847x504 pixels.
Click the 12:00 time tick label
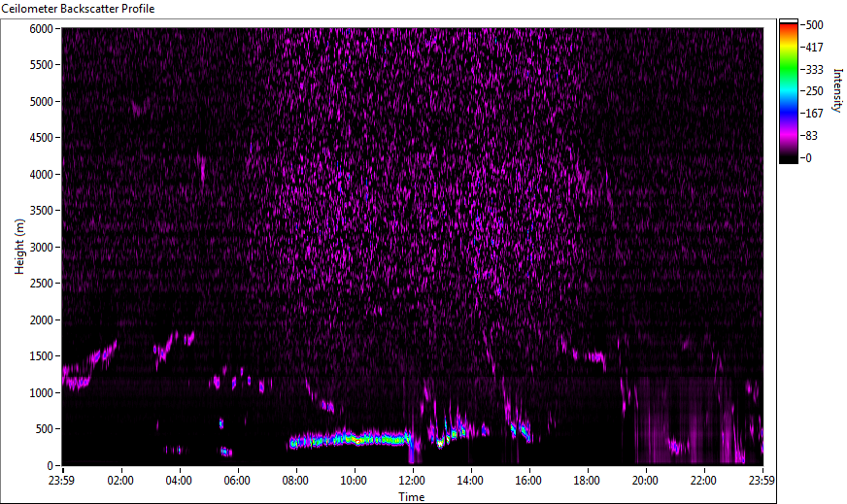point(412,481)
